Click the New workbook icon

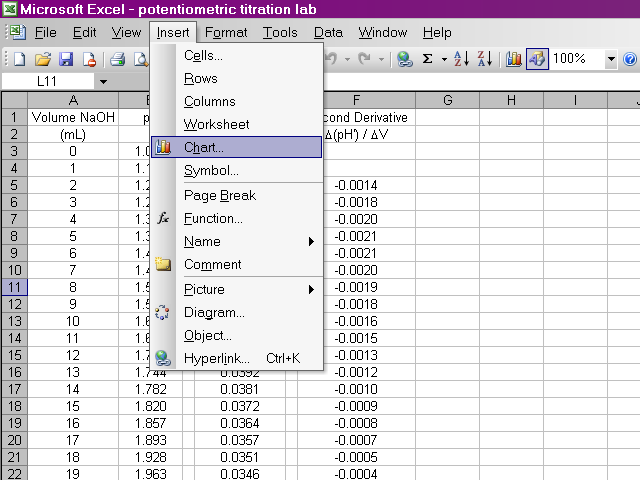point(19,59)
